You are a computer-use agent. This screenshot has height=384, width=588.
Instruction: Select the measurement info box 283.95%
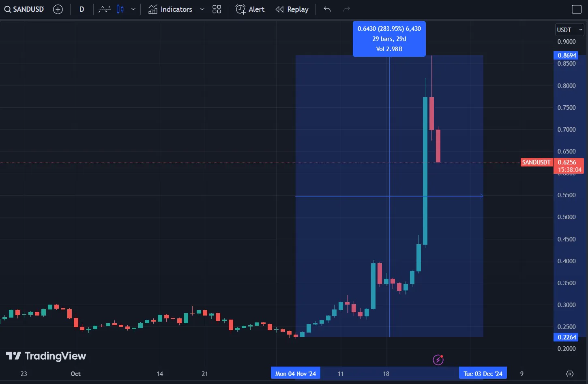pos(389,38)
